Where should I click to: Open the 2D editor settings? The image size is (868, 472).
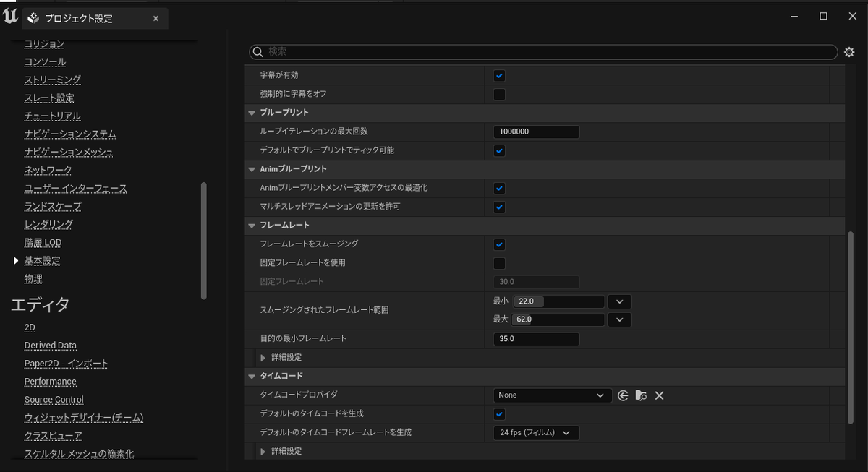pyautogui.click(x=30, y=327)
